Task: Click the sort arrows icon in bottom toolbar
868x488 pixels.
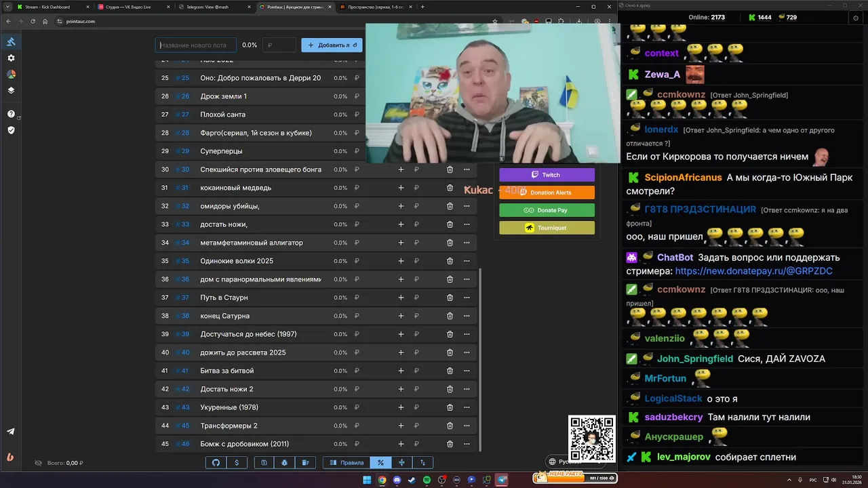Action: (x=422, y=462)
